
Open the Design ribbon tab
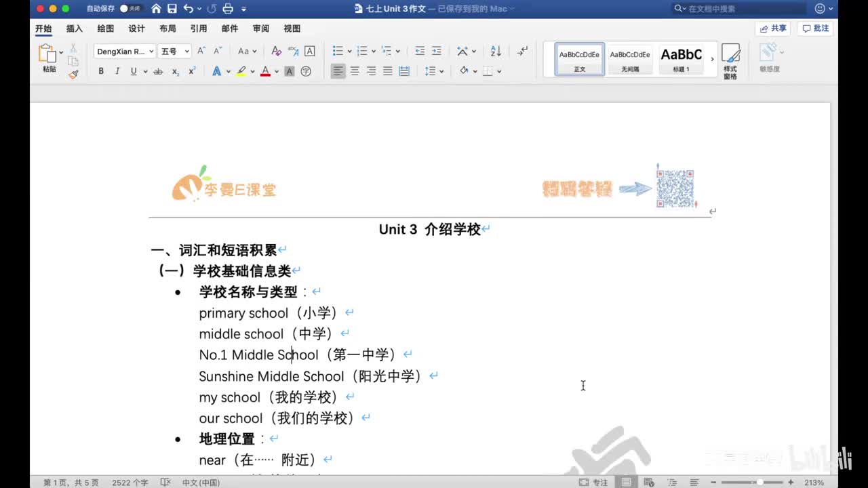coord(137,28)
